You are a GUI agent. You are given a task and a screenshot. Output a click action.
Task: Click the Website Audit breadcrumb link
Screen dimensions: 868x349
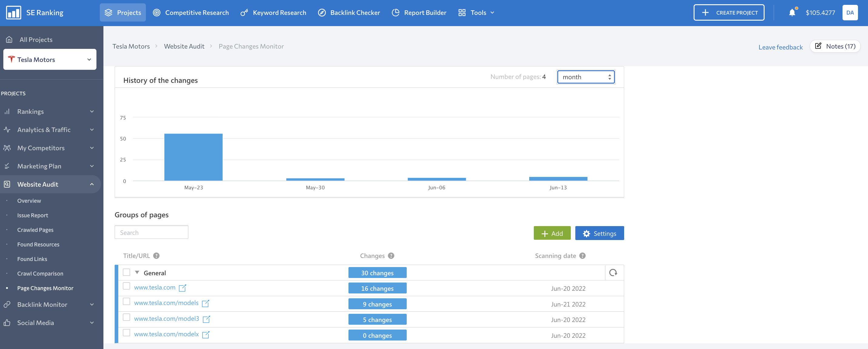(184, 46)
